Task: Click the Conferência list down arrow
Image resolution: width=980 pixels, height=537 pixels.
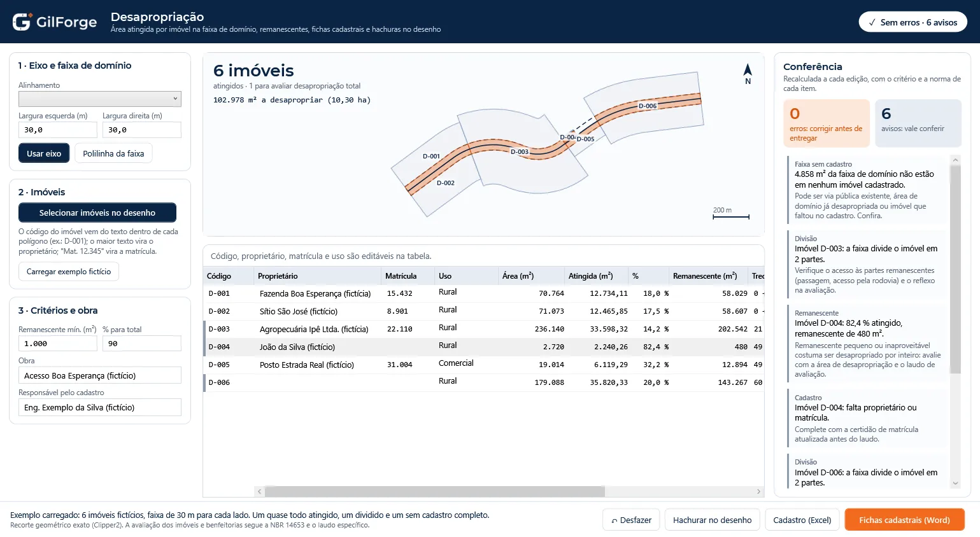Action: [x=955, y=484]
